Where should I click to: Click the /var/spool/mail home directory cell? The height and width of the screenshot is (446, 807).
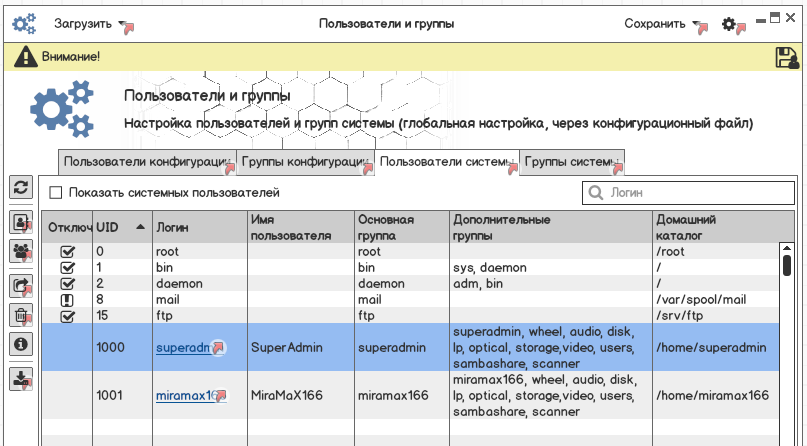(715, 299)
